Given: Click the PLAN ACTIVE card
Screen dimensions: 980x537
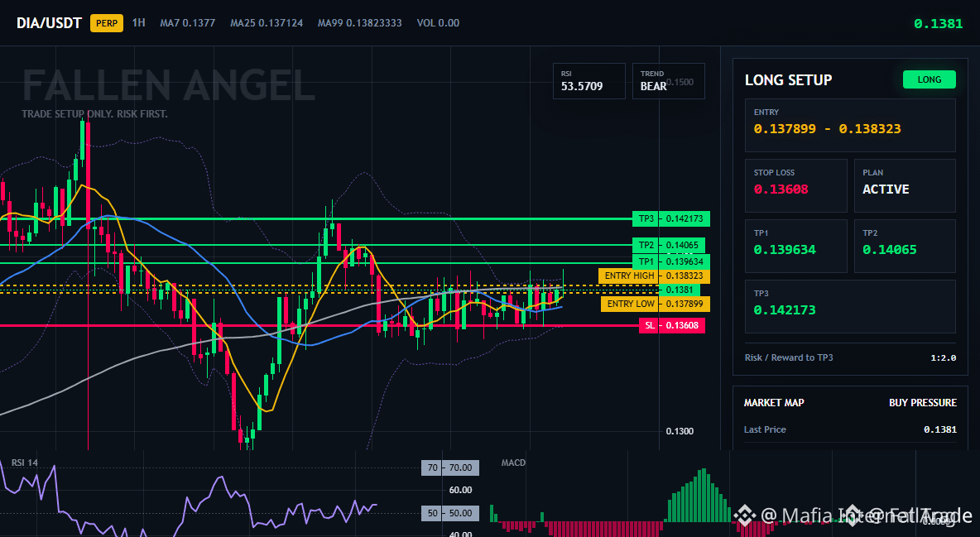Looking at the screenshot, I should [x=905, y=185].
